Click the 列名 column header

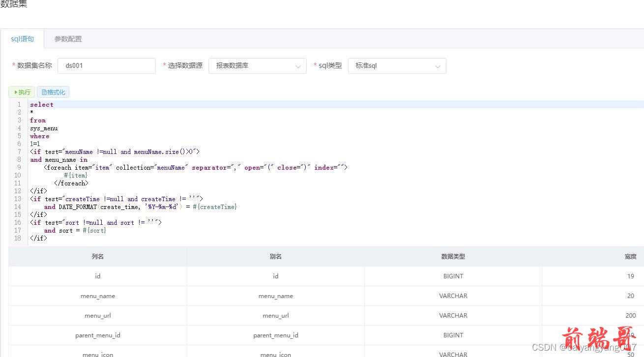97,257
